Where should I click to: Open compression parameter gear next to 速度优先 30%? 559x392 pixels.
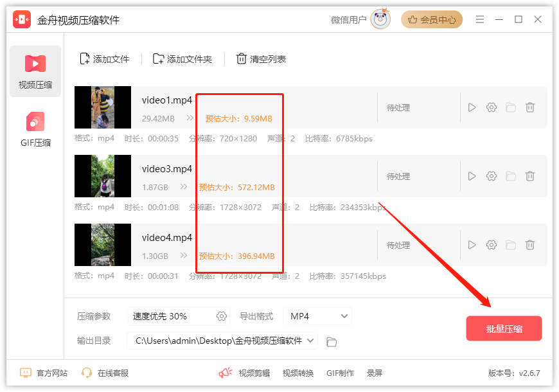click(222, 316)
